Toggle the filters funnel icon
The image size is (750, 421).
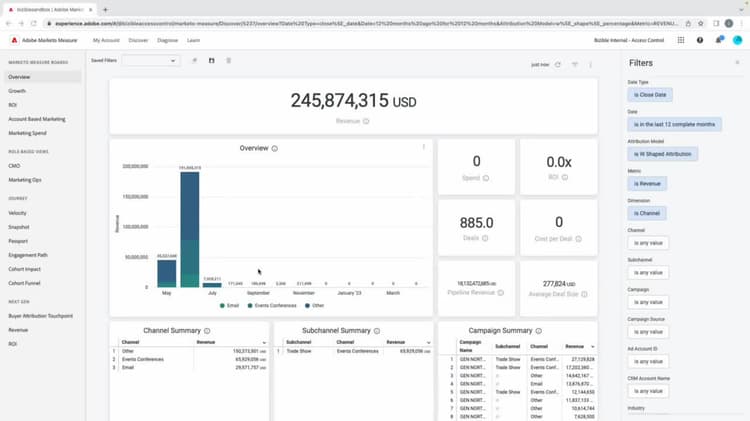pos(575,65)
